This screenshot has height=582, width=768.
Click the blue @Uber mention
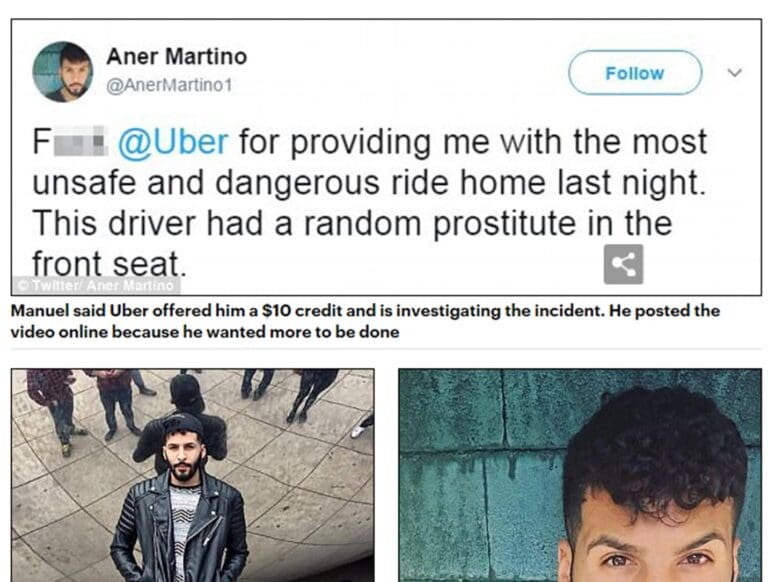click(173, 142)
